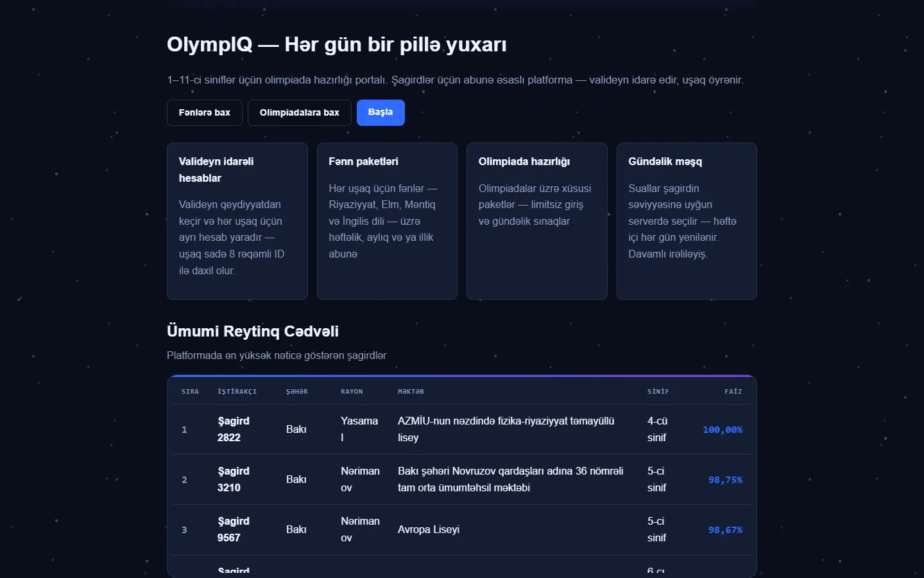Select the "Olimpiada hazırlığı" card heading

point(524,162)
